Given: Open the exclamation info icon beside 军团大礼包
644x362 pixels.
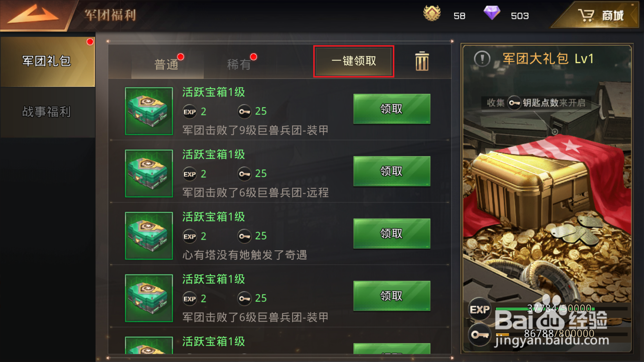Looking at the screenshot, I should click(x=482, y=59).
